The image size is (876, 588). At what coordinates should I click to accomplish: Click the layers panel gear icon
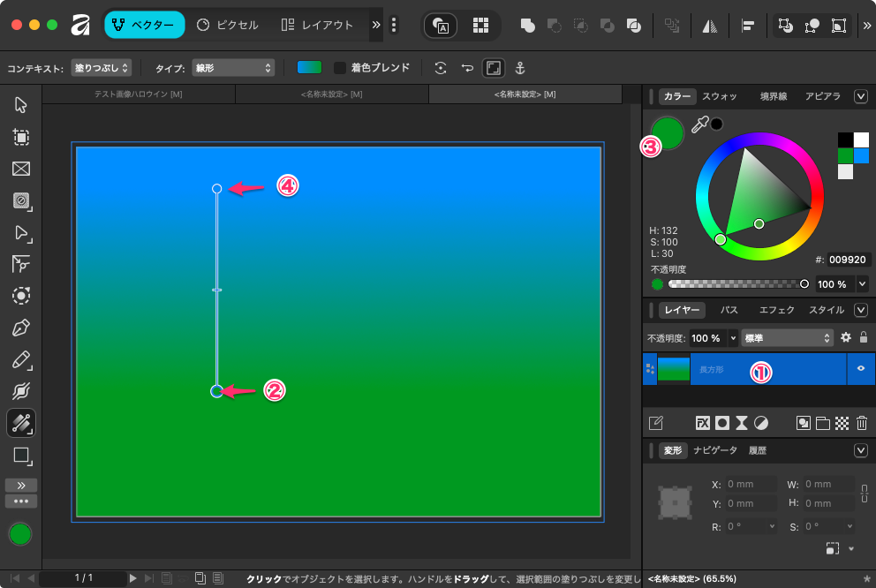click(x=845, y=337)
